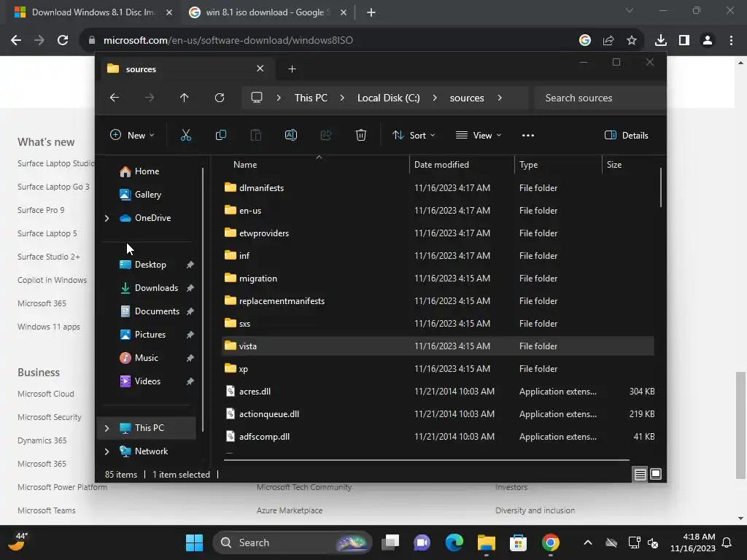Screen dimensions: 747x560
Task: Select the adfscomp.dll file
Action: click(438, 437)
